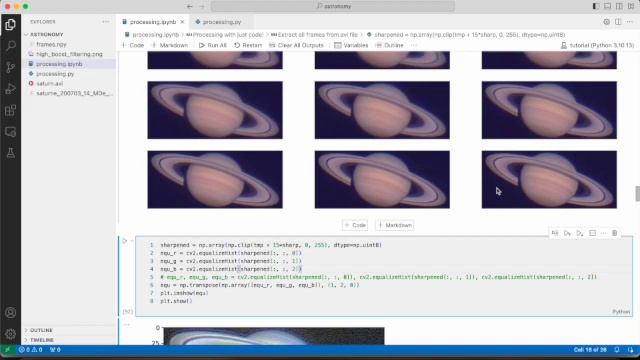Select kernel tutorial (Python 3.10.13)

pos(598,45)
